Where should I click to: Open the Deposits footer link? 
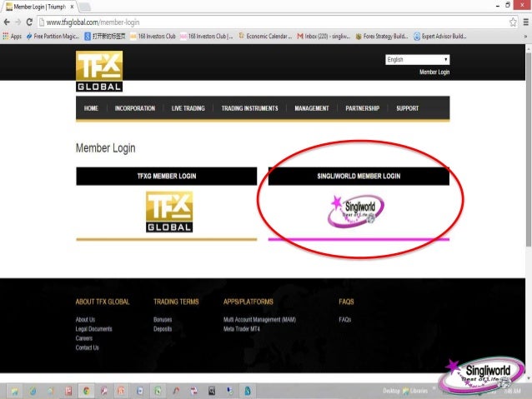pos(163,329)
